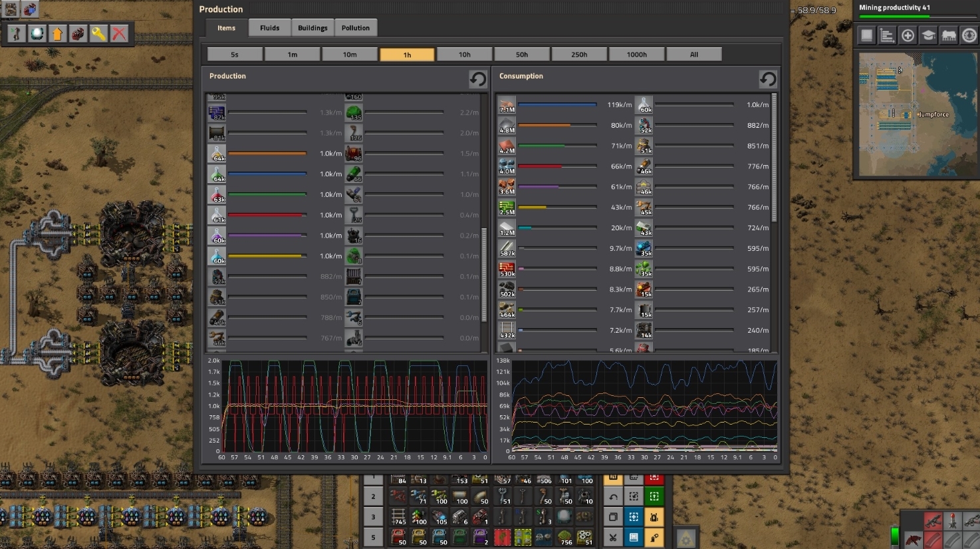Click the rail icon (432k)
Image resolution: width=980 pixels, height=549 pixels.
point(507,331)
